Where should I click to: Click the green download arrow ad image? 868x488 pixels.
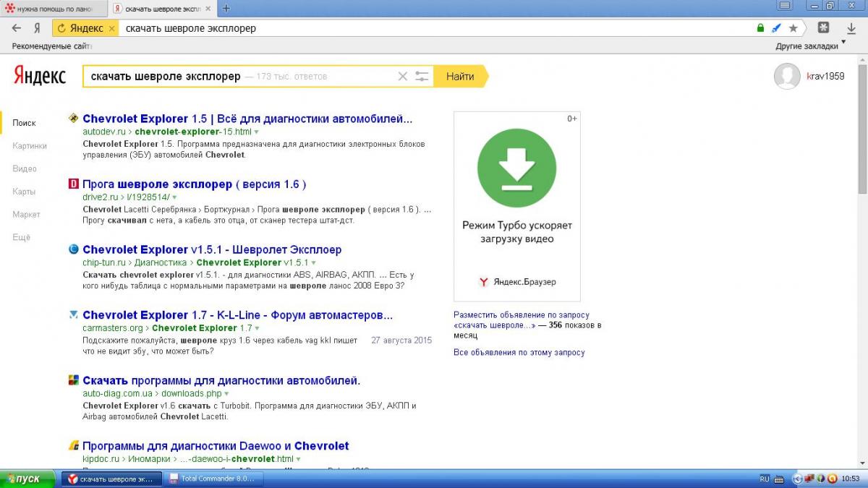tap(516, 168)
